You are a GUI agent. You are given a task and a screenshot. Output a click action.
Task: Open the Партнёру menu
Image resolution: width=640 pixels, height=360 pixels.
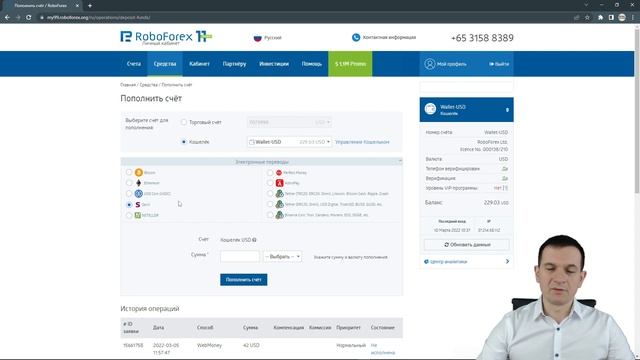pyautogui.click(x=234, y=64)
